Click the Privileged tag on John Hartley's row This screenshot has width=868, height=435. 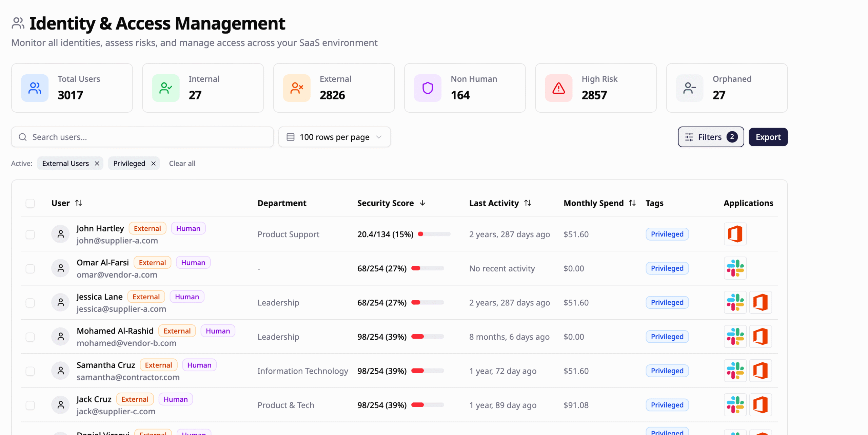[667, 234]
